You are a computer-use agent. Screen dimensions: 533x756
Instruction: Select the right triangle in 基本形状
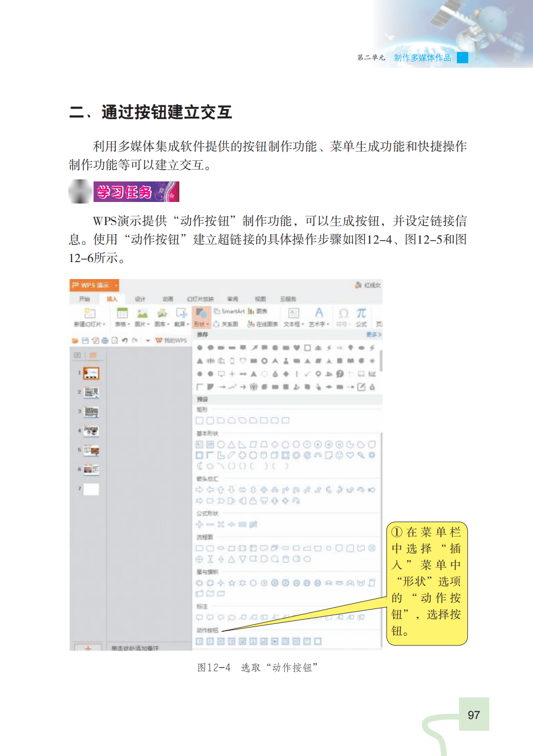(242, 444)
